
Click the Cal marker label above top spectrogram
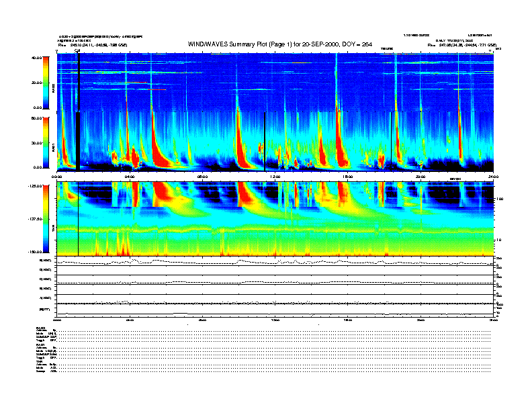click(x=77, y=50)
